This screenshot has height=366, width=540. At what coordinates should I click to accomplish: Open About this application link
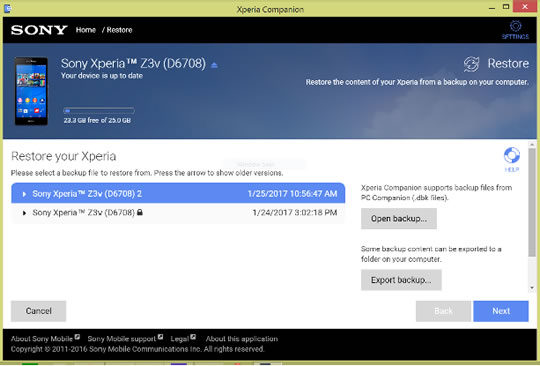(242, 339)
